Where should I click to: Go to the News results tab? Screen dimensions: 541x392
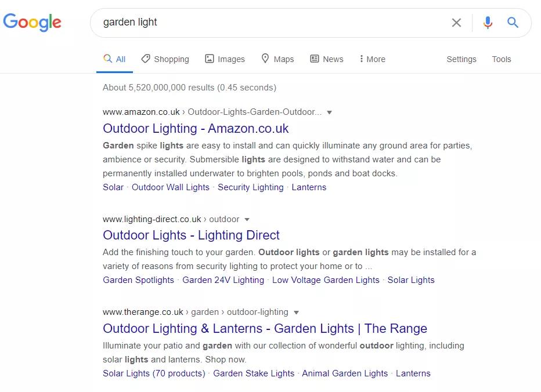click(x=327, y=59)
